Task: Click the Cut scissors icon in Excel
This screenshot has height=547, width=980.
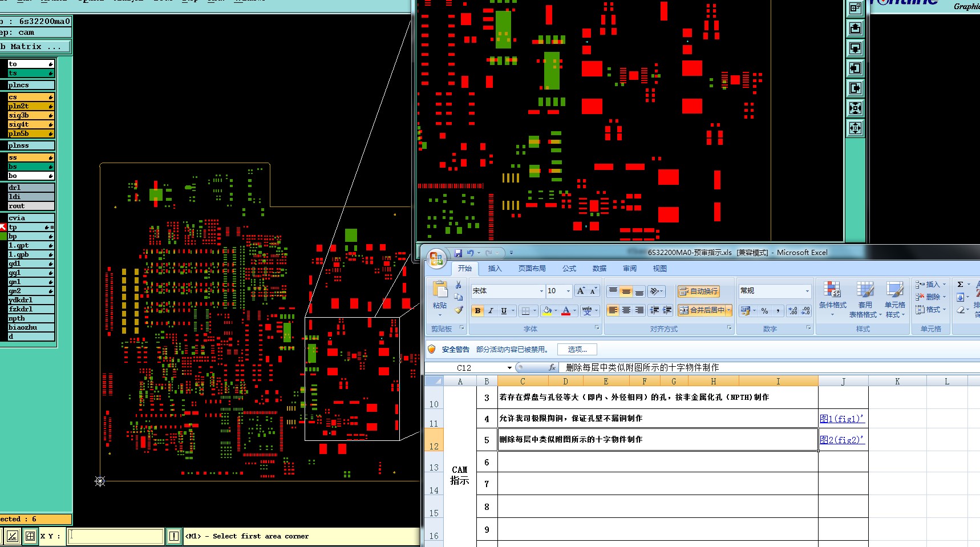Action: coord(458,285)
